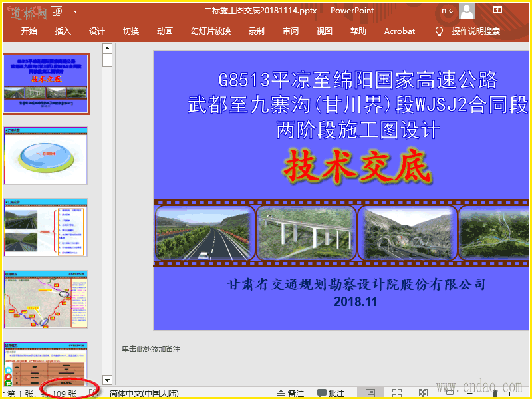532x399 pixels.
Task: Toggle the 批注 comments pane button
Action: [331, 393]
